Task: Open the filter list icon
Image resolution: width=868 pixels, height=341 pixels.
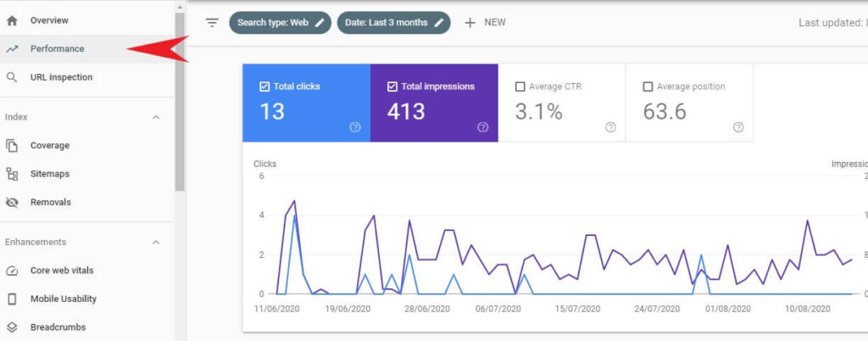Action: (x=212, y=23)
